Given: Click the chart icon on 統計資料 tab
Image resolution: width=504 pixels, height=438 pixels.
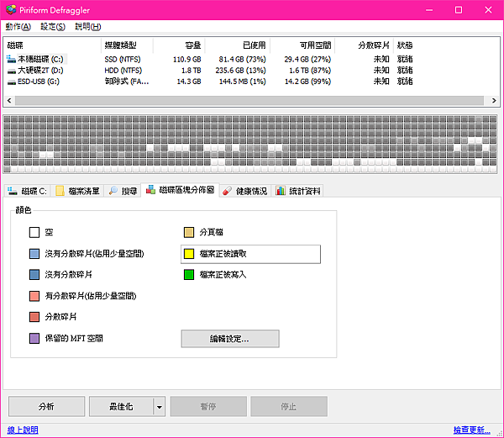Looking at the screenshot, I should (x=281, y=191).
